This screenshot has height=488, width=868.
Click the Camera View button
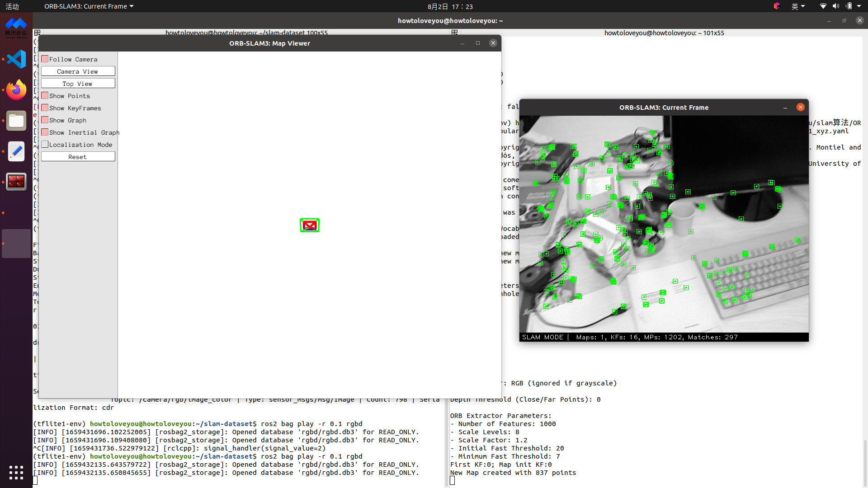click(x=77, y=71)
